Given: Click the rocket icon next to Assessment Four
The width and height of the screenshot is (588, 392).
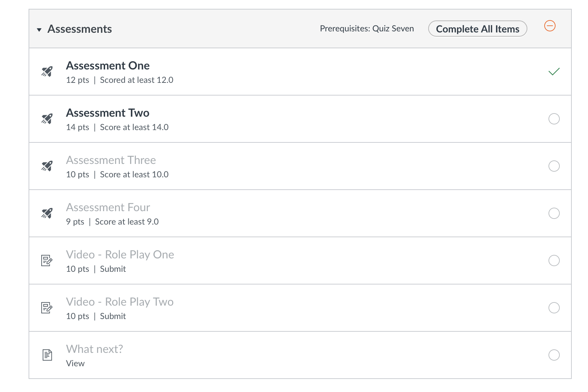Looking at the screenshot, I should click(47, 213).
